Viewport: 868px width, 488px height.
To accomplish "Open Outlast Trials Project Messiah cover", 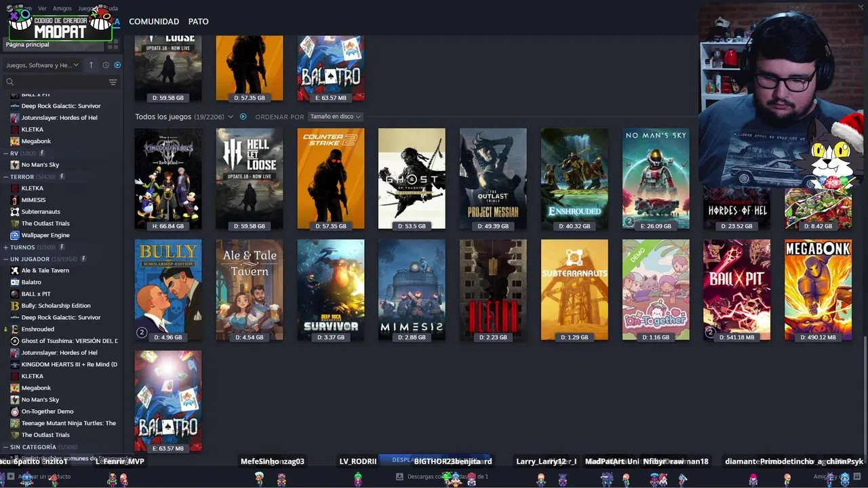I will coord(493,179).
